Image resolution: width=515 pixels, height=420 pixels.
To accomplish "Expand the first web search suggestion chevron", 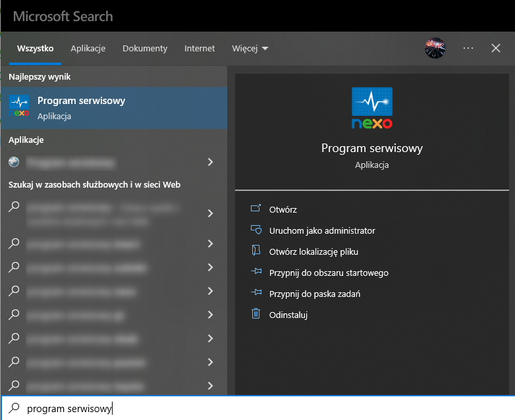I will (x=210, y=213).
